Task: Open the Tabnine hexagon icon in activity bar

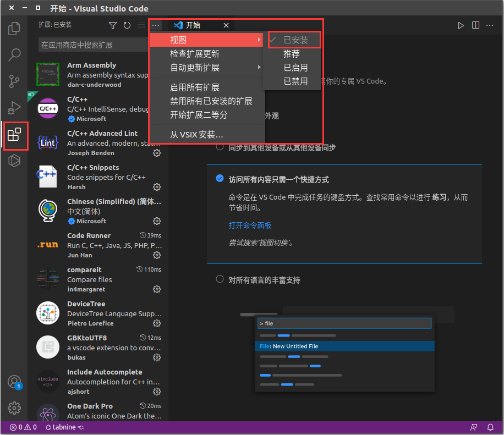Action: [x=14, y=161]
